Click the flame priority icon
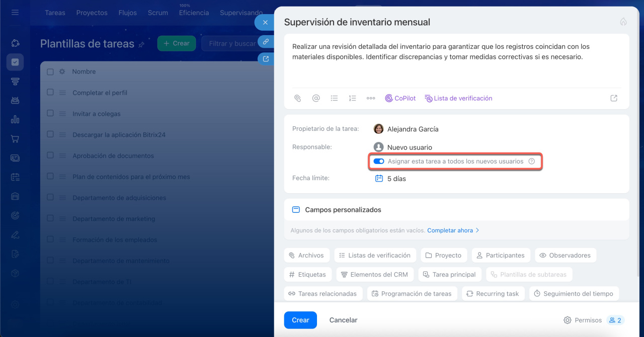 coord(623,22)
